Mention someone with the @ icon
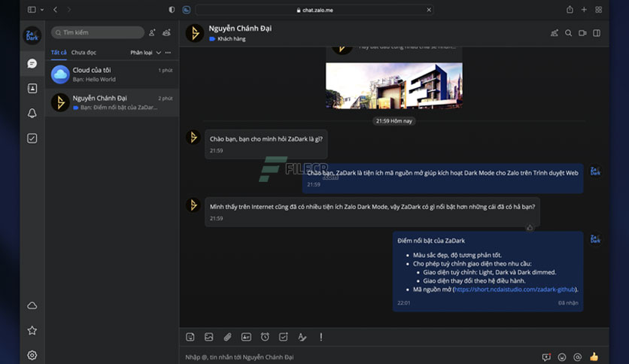 coord(577,357)
